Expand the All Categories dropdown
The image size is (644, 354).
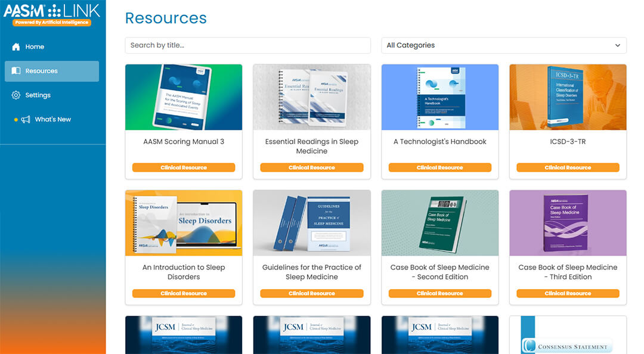click(x=503, y=45)
